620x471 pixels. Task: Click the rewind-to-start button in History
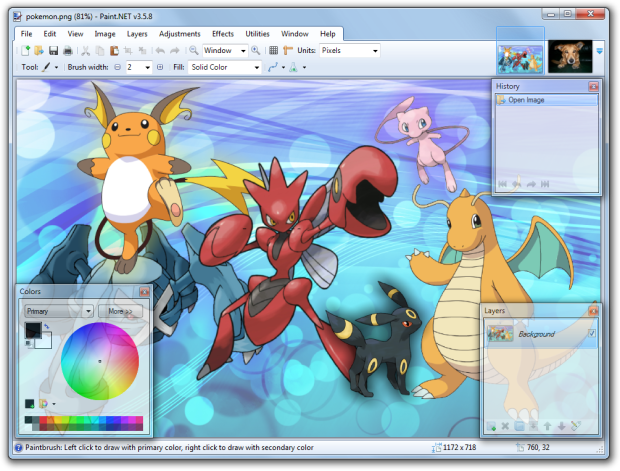click(x=503, y=184)
